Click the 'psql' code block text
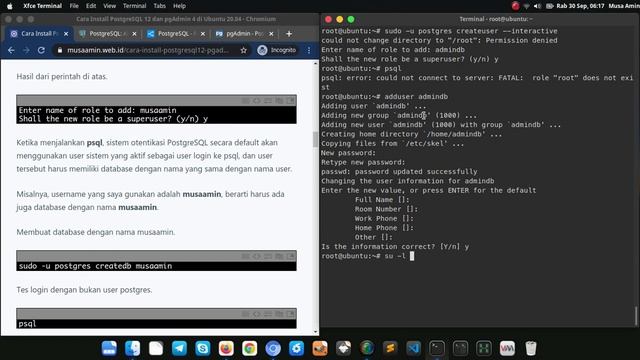 coord(27,324)
